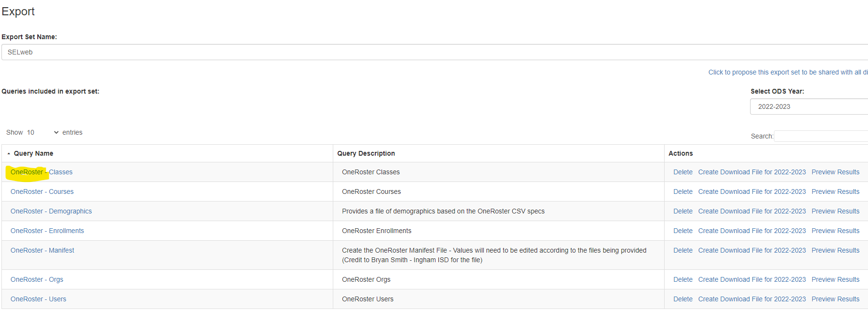868x319 pixels.
Task: Delete the OneRoster - Classes query
Action: click(683, 172)
